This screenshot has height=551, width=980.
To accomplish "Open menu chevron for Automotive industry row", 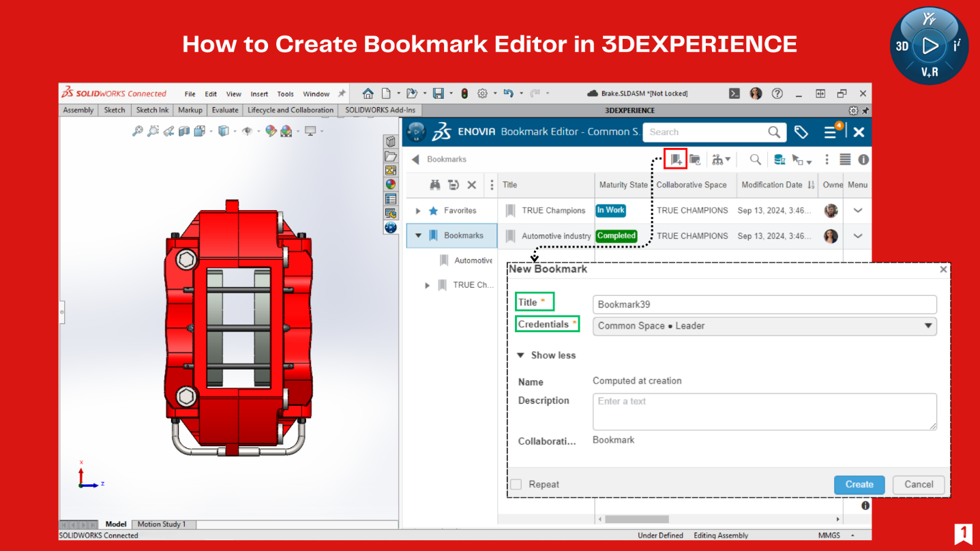I will [858, 236].
